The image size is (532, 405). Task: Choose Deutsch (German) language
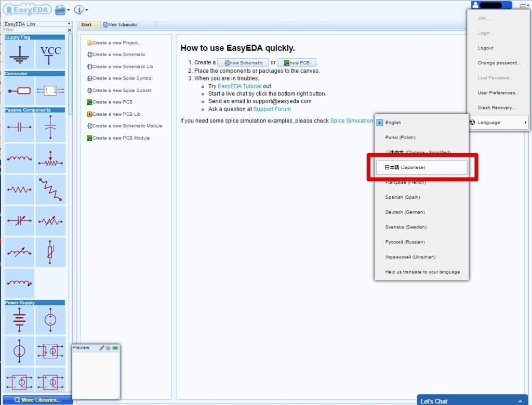pos(422,212)
